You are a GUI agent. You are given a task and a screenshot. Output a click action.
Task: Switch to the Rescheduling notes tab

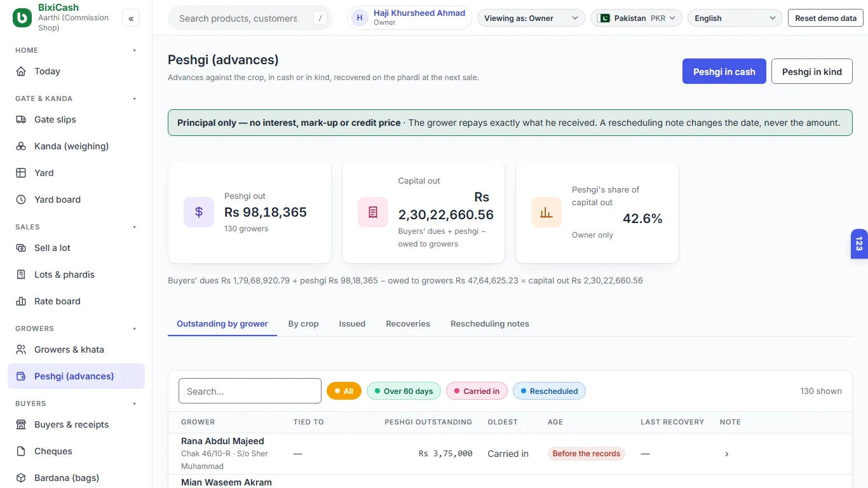[x=490, y=323]
